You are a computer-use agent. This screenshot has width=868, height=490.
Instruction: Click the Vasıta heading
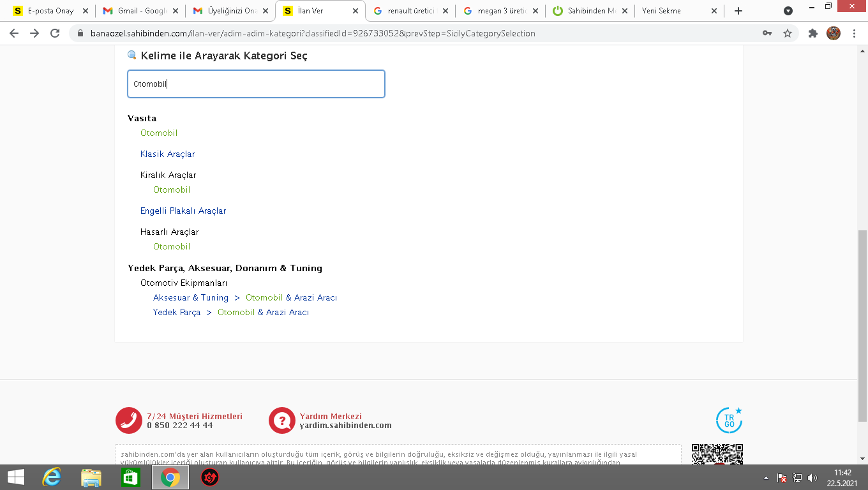coord(142,118)
